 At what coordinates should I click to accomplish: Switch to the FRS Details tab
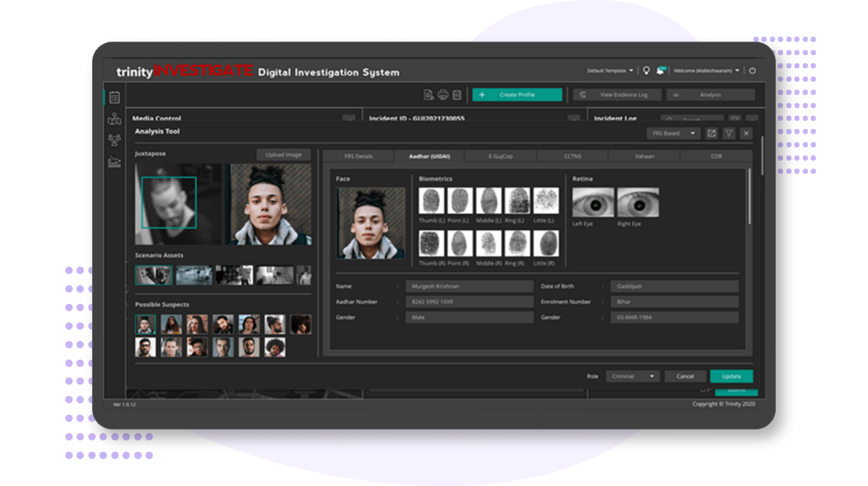[358, 156]
